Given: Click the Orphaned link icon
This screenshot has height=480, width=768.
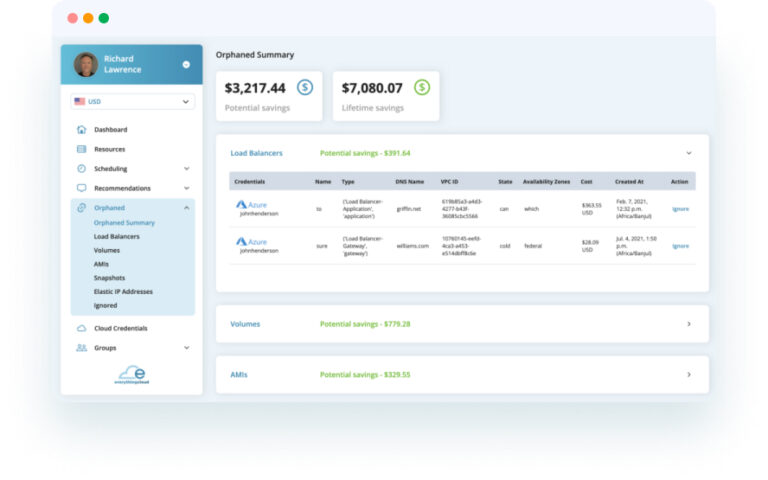Looking at the screenshot, I should tap(81, 208).
